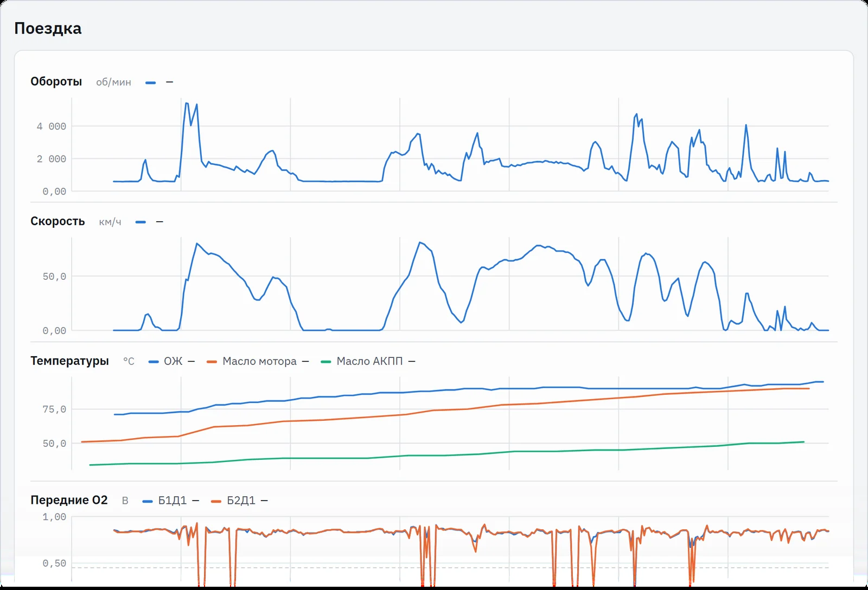868x590 pixels.
Task: Click the Температуры chart title
Action: [x=69, y=361]
